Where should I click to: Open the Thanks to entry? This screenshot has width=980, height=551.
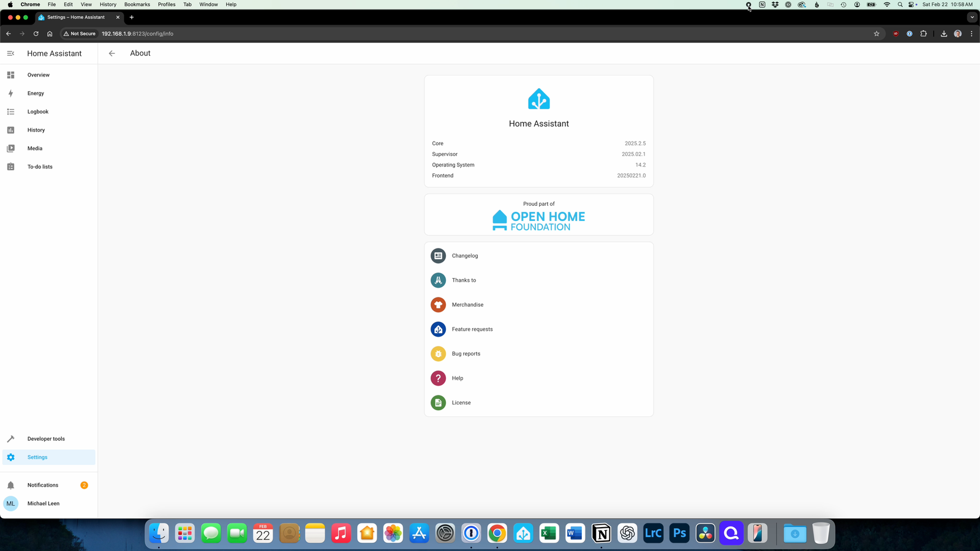coord(464,280)
